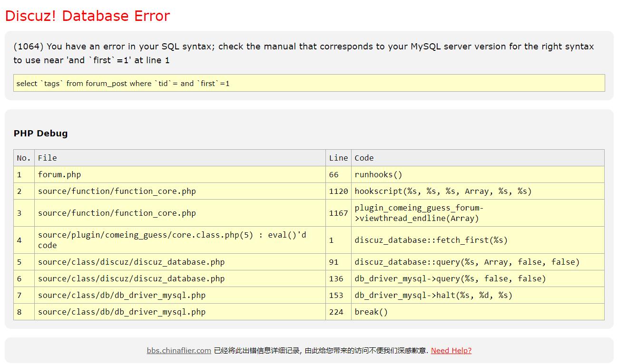
Task: Select the discuz_database::fetch_first(%s) cell
Action: (x=478, y=240)
